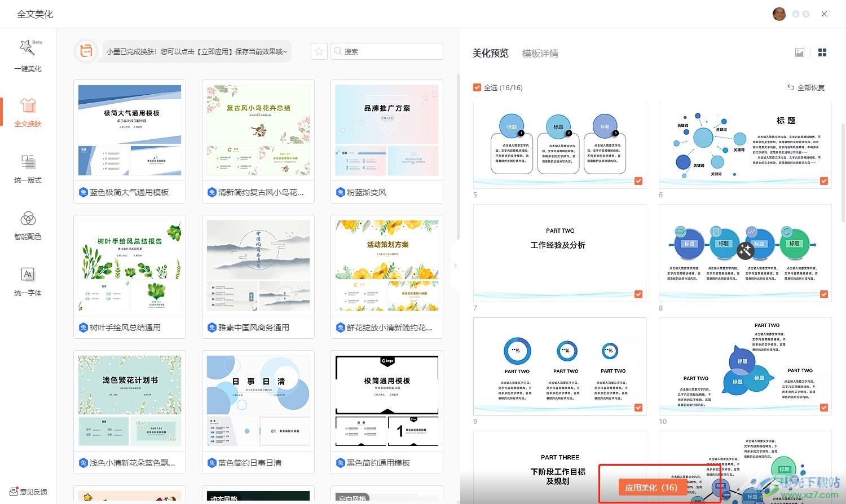Uncheck slide 9 selection checkbox
The height and width of the screenshot is (504, 846).
pyautogui.click(x=638, y=408)
